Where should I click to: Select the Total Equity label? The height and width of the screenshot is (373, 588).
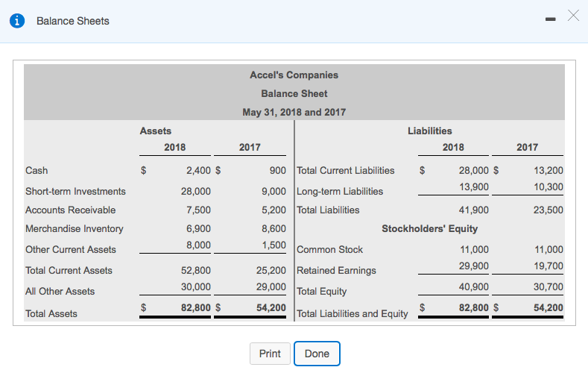pyautogui.click(x=321, y=292)
